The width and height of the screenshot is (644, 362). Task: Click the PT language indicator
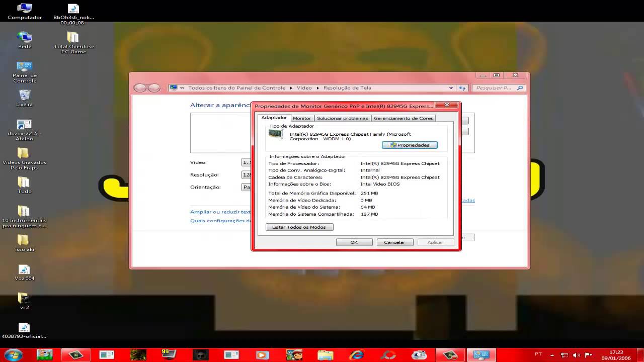click(x=538, y=354)
